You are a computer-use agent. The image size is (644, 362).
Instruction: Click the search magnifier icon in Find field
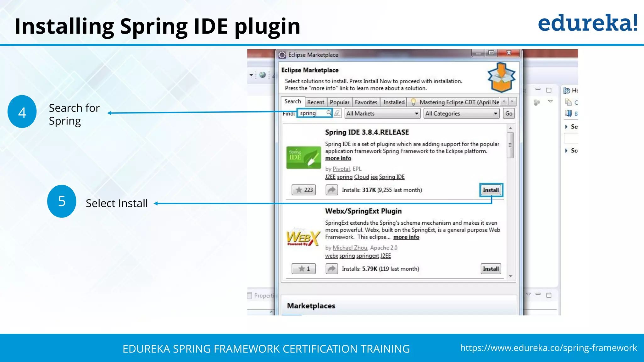click(x=328, y=113)
